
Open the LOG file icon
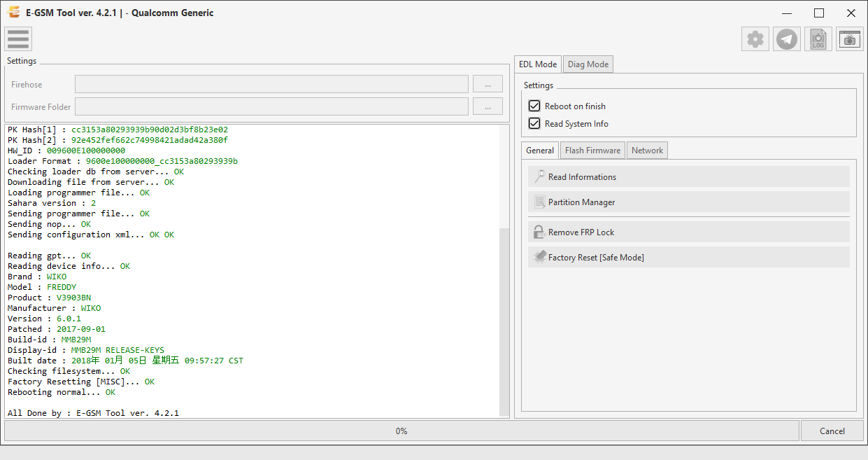(x=818, y=39)
